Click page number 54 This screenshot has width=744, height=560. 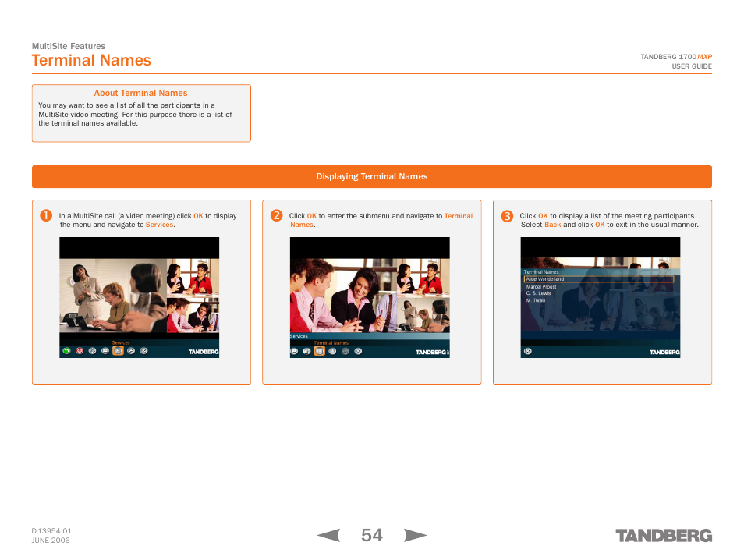(x=371, y=535)
